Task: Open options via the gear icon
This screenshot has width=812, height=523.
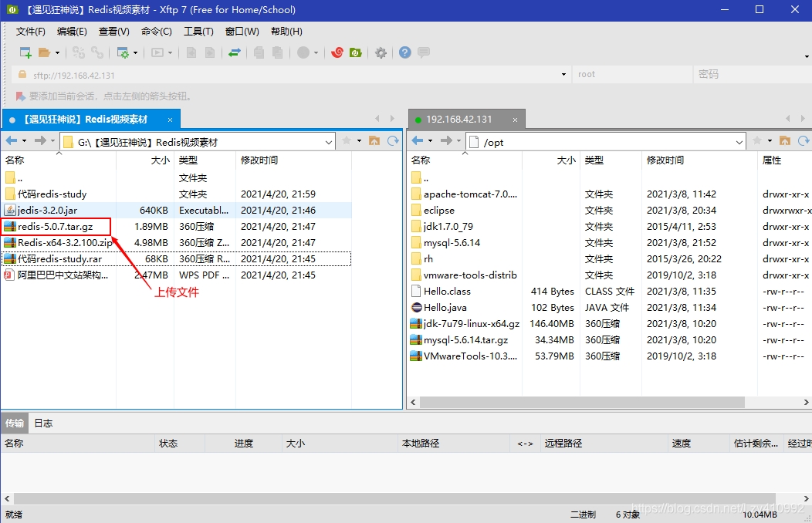Action: click(x=381, y=52)
